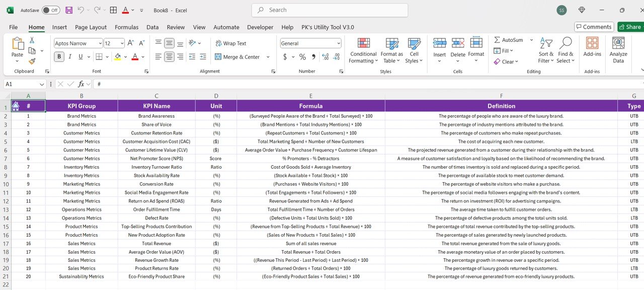Click the red font color quick-access swatch
This screenshot has height=290, width=644.
(x=125, y=10)
